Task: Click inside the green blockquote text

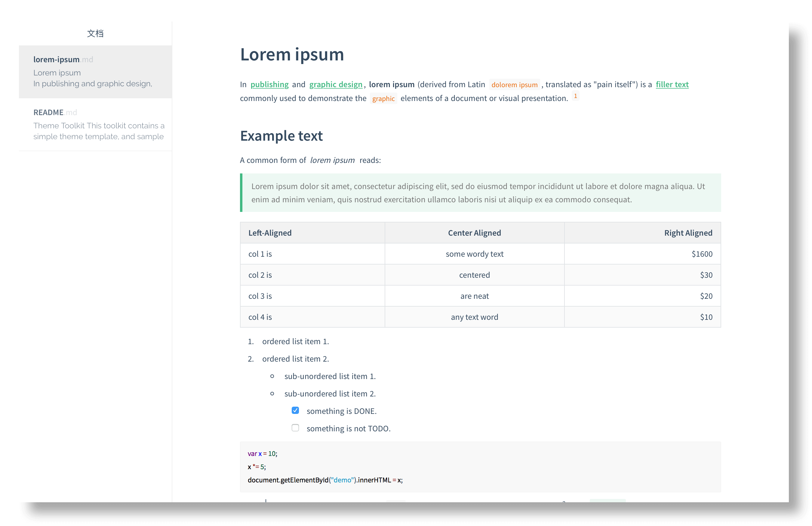Action: pos(478,193)
